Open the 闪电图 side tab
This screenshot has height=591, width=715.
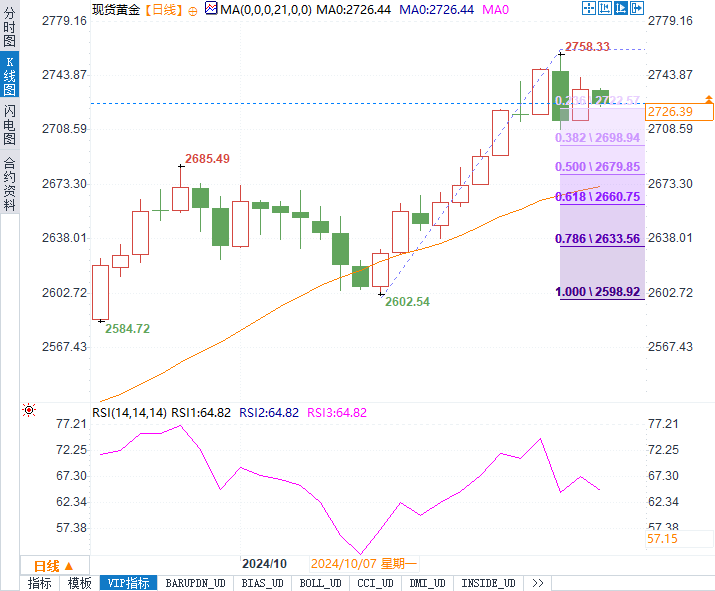click(x=9, y=124)
